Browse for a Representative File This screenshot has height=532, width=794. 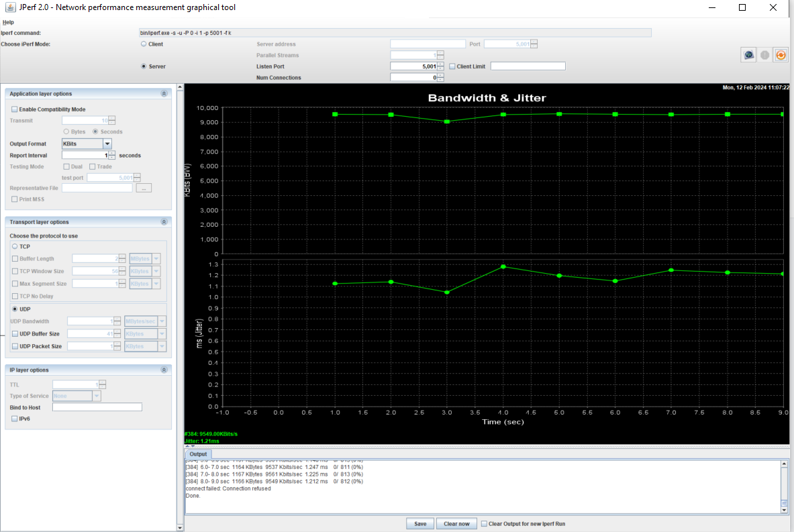[x=144, y=187]
